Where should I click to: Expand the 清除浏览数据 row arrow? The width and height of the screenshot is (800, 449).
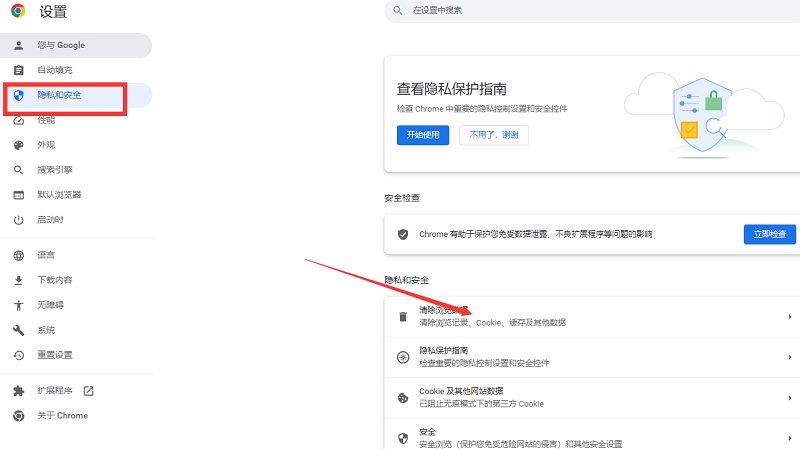tap(790, 317)
